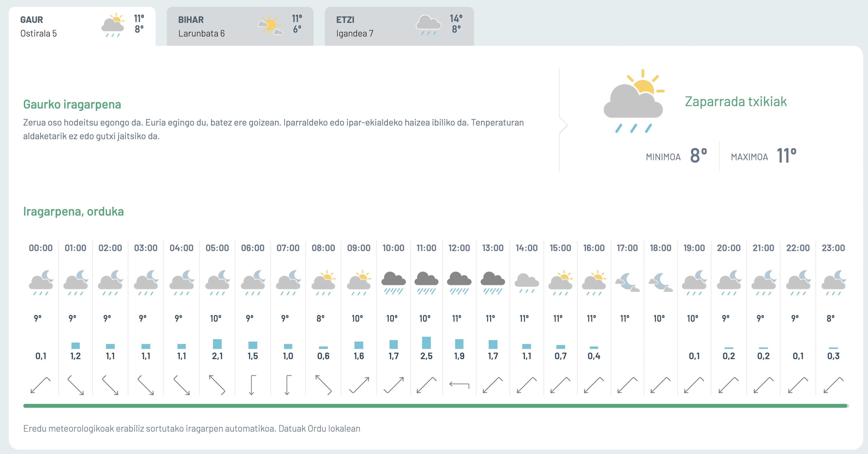Open the ETZI Igandea 7 tab
This screenshot has height=454, width=868.
click(x=399, y=26)
